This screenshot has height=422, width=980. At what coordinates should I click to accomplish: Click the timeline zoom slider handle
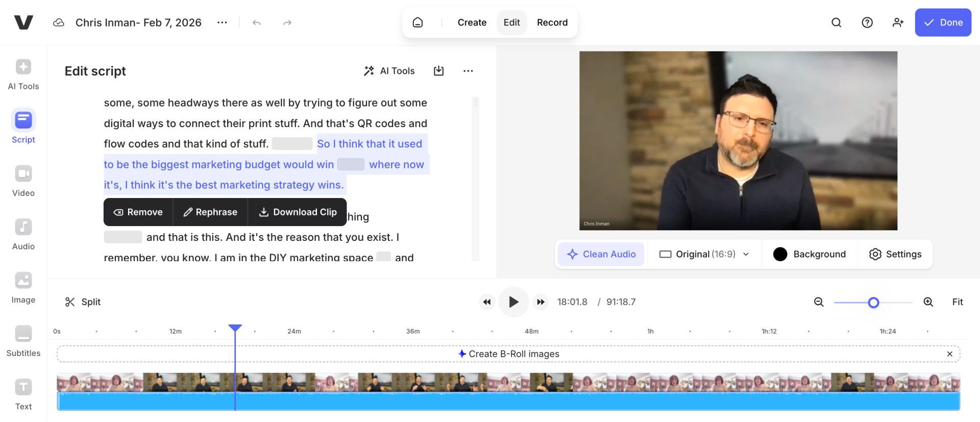(873, 303)
